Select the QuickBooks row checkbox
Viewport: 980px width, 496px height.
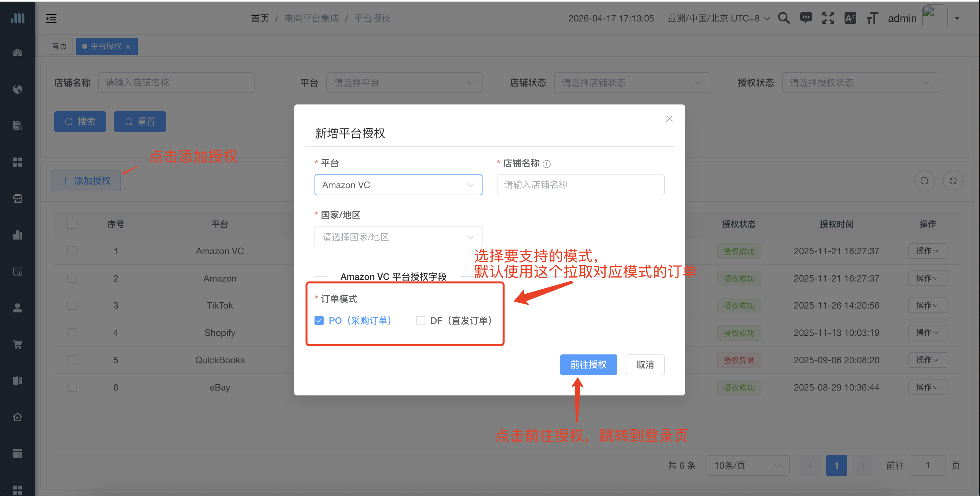[72, 360]
